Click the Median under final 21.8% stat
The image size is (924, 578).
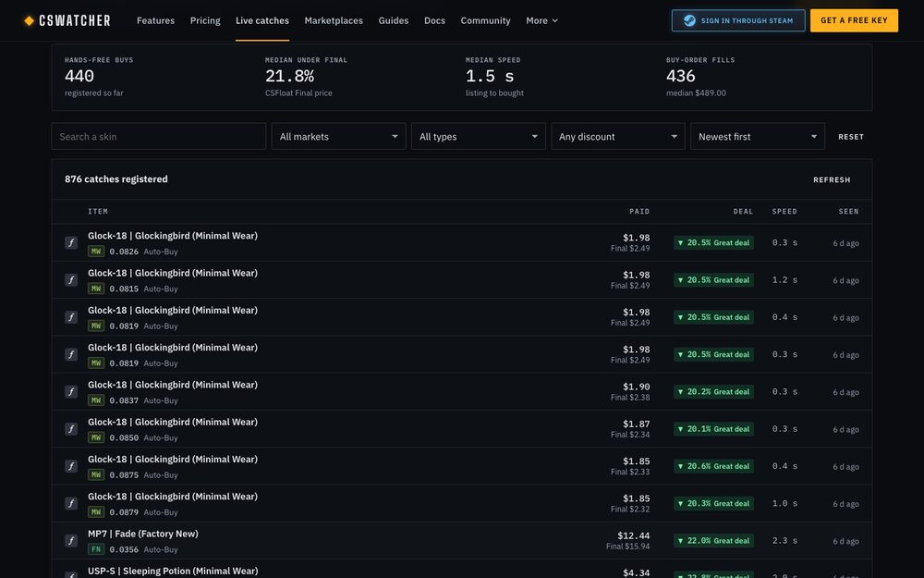click(x=306, y=76)
